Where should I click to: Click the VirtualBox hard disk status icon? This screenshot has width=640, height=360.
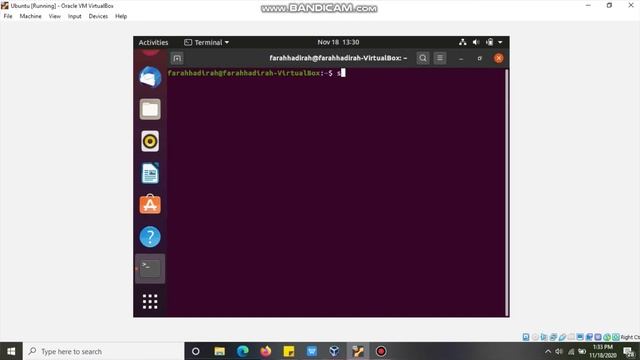(x=526, y=337)
